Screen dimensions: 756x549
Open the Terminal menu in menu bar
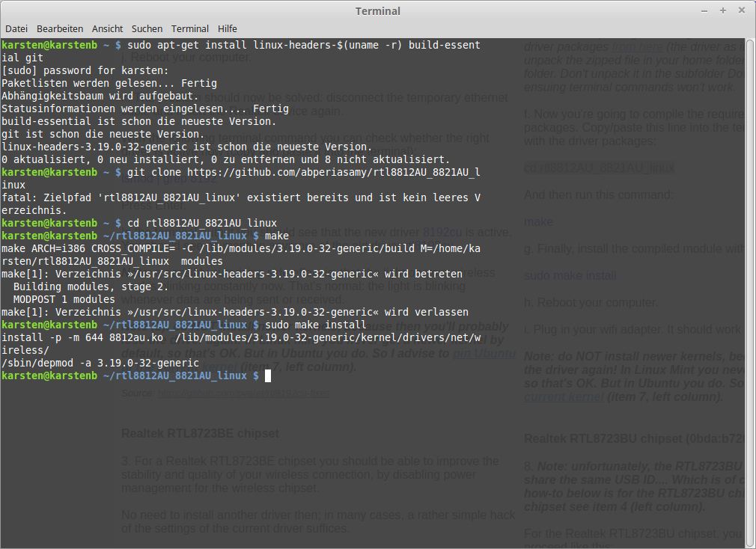click(190, 28)
